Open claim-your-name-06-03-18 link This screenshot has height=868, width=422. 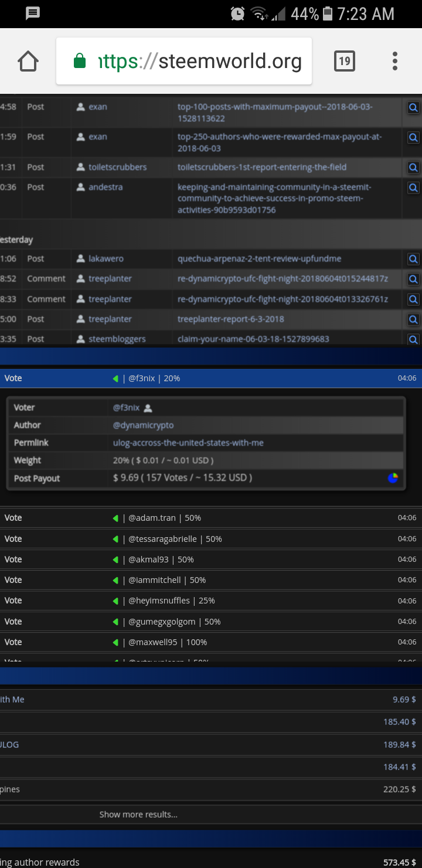click(253, 339)
